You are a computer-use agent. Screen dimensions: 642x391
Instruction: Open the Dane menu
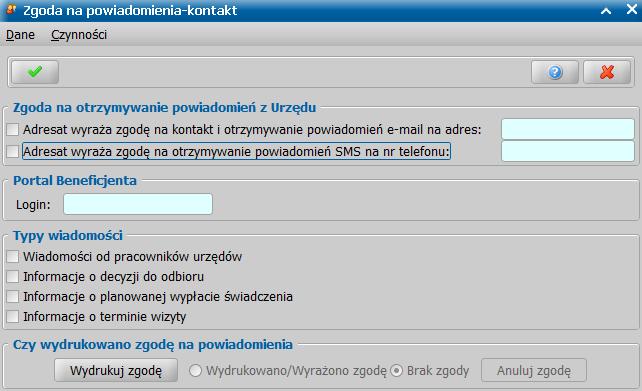coord(20,35)
